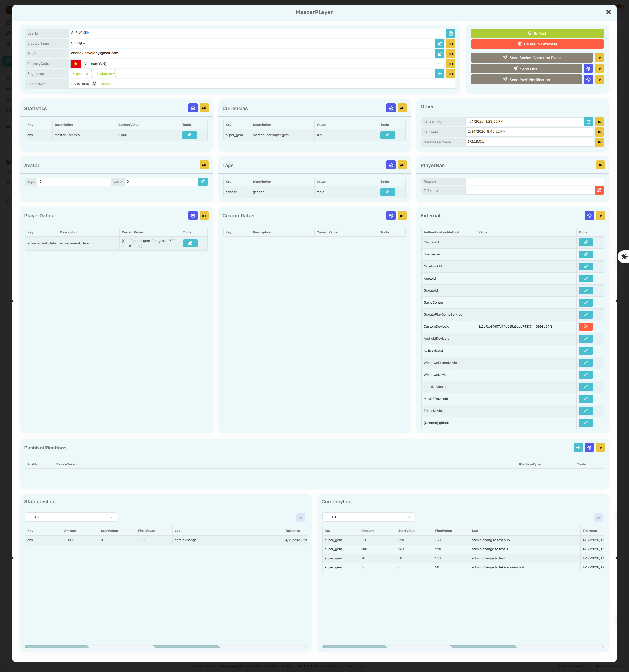The height and width of the screenshot is (672, 629).
Task: Edit the gender tag value
Action: pos(387,192)
